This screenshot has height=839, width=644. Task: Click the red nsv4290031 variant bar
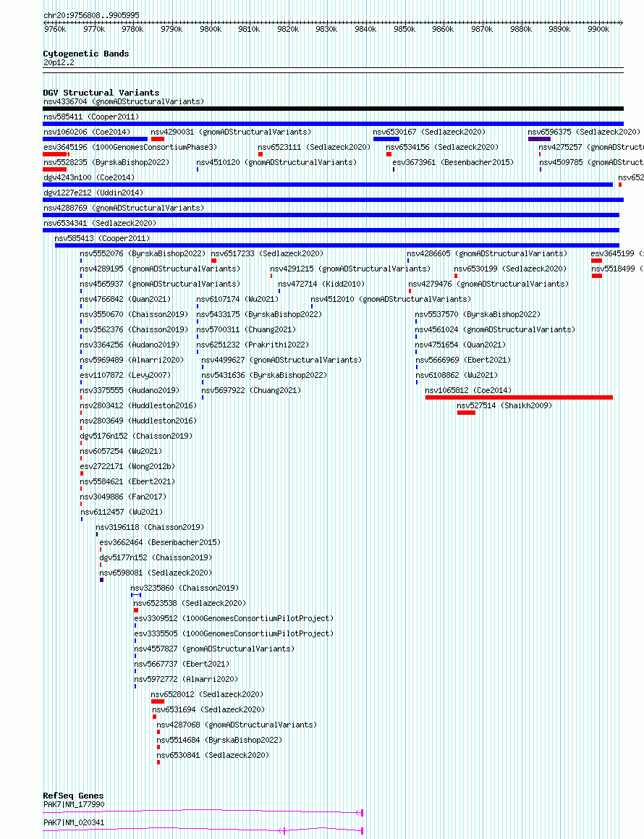tap(158, 139)
